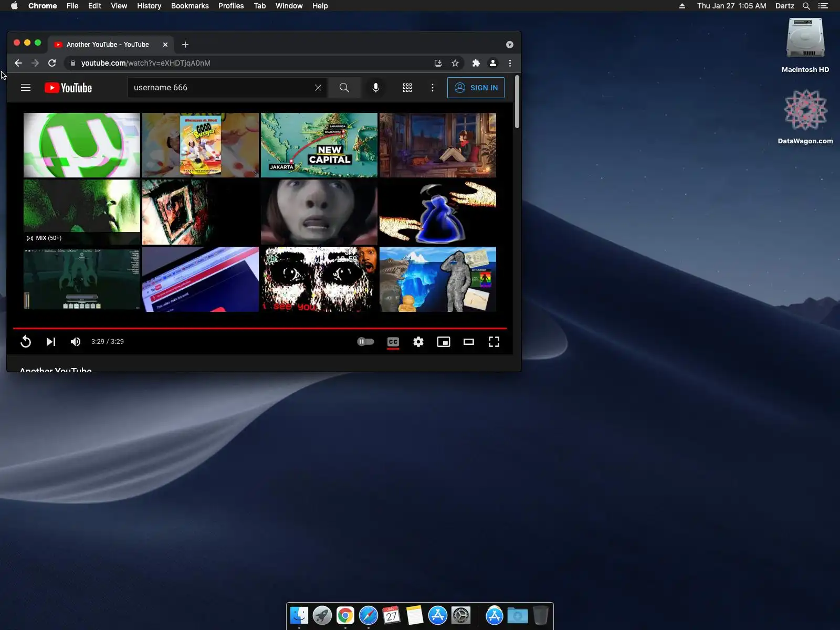Clear the search query with the X
The height and width of the screenshot is (630, 840).
pyautogui.click(x=318, y=88)
